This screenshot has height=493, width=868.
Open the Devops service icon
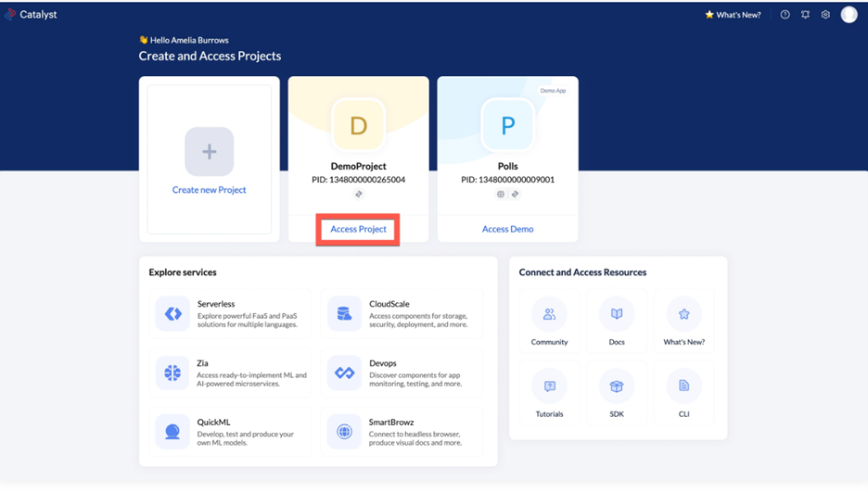344,373
